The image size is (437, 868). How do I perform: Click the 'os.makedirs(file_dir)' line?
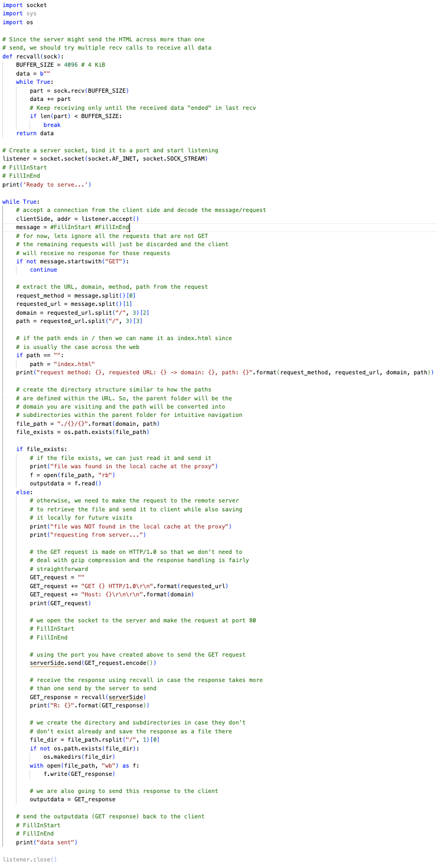click(79, 756)
